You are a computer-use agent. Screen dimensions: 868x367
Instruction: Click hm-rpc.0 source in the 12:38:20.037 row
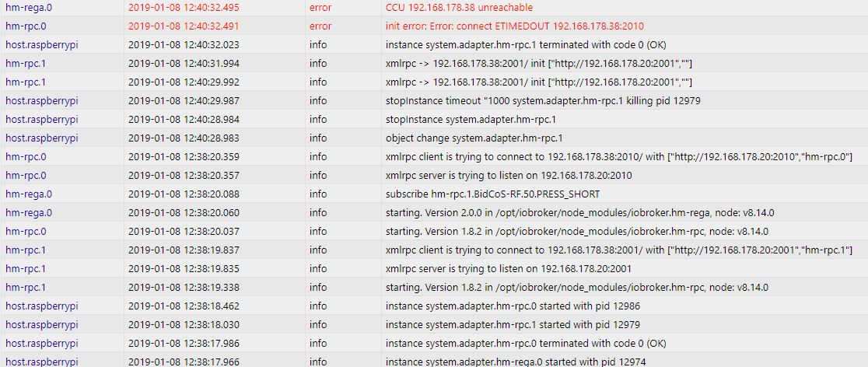point(26,231)
